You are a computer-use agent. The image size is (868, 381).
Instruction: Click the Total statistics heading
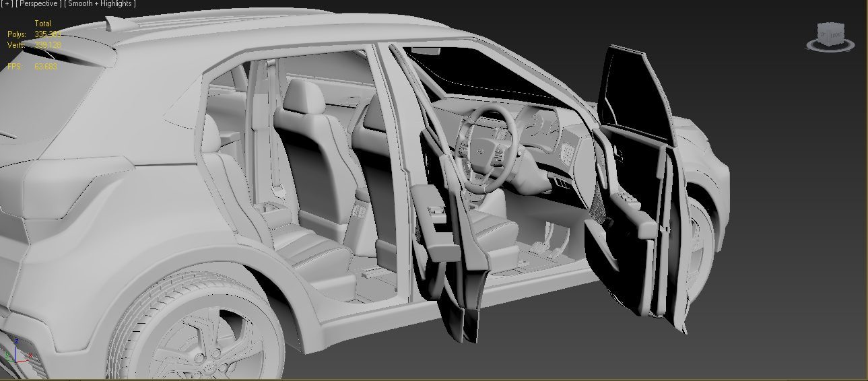42,24
